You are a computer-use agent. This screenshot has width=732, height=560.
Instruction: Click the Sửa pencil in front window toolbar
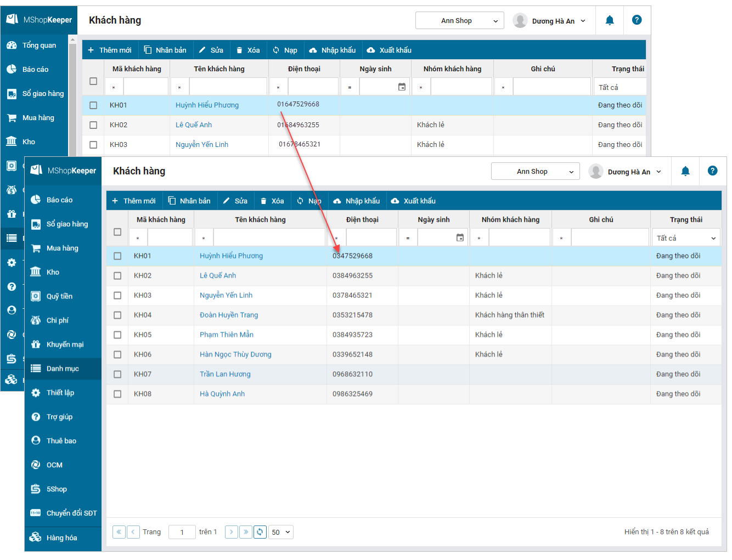(235, 201)
